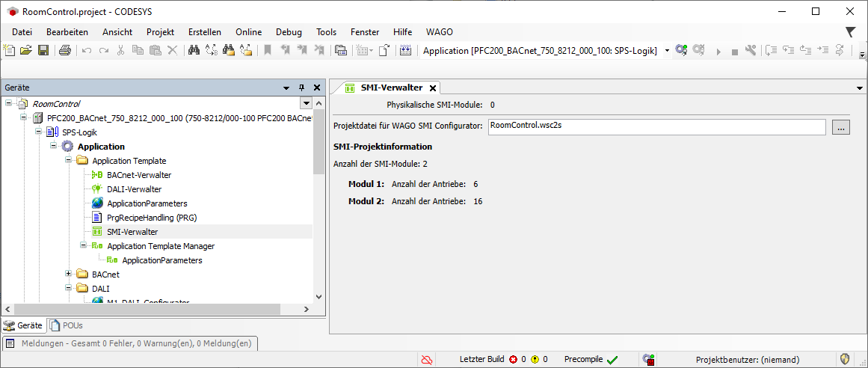Save the project with the floppy disk icon
The image size is (868, 368).
[x=43, y=50]
